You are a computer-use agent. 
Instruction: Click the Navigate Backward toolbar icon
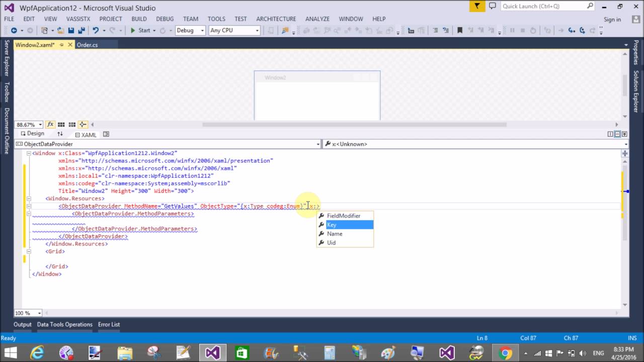point(14,30)
